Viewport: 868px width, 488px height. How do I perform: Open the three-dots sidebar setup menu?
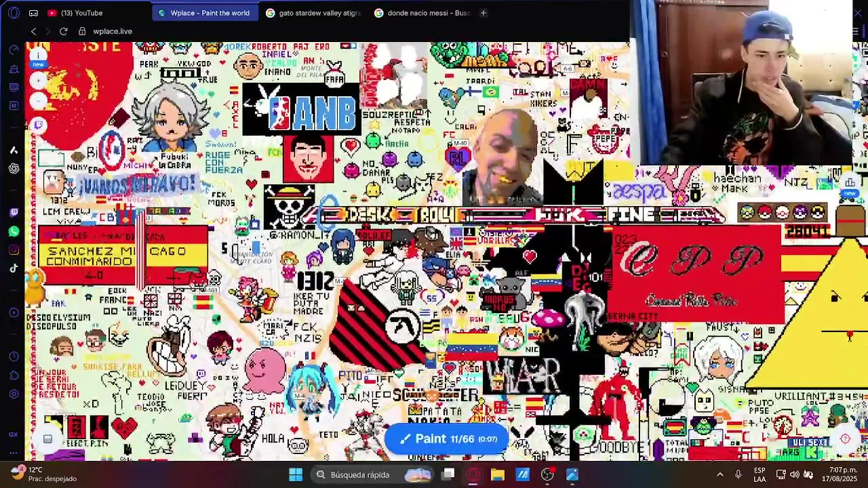click(14, 453)
